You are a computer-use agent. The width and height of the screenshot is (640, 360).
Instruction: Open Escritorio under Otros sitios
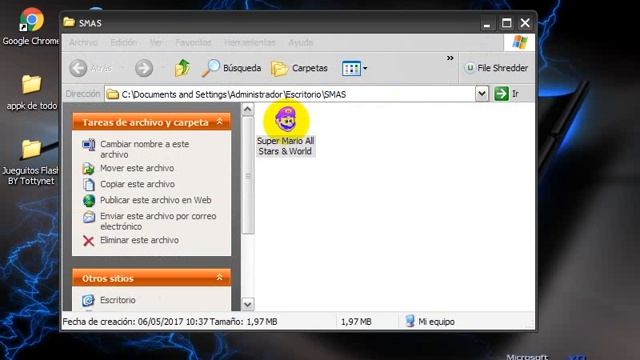pyautogui.click(x=118, y=300)
